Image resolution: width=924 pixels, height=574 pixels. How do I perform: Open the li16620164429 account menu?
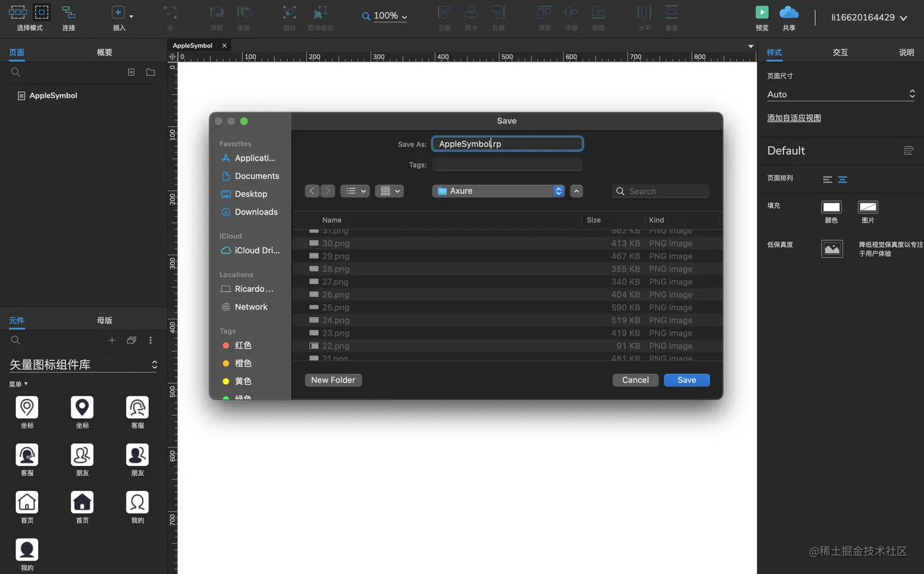click(x=869, y=17)
